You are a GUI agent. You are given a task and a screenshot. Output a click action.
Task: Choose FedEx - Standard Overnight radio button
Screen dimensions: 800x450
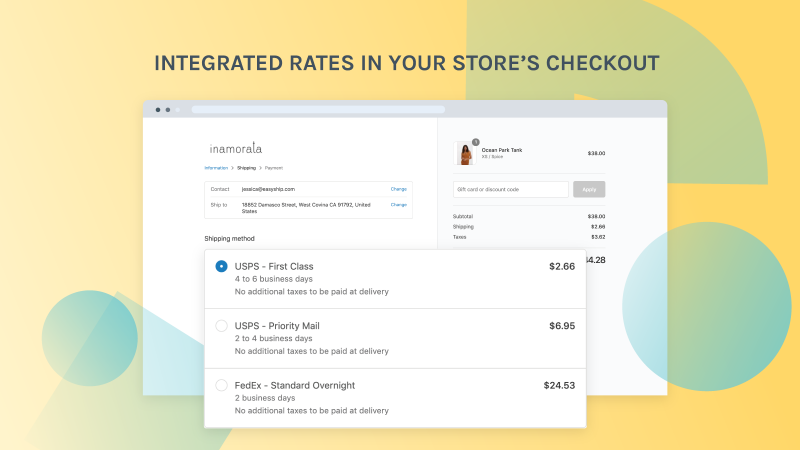221,385
